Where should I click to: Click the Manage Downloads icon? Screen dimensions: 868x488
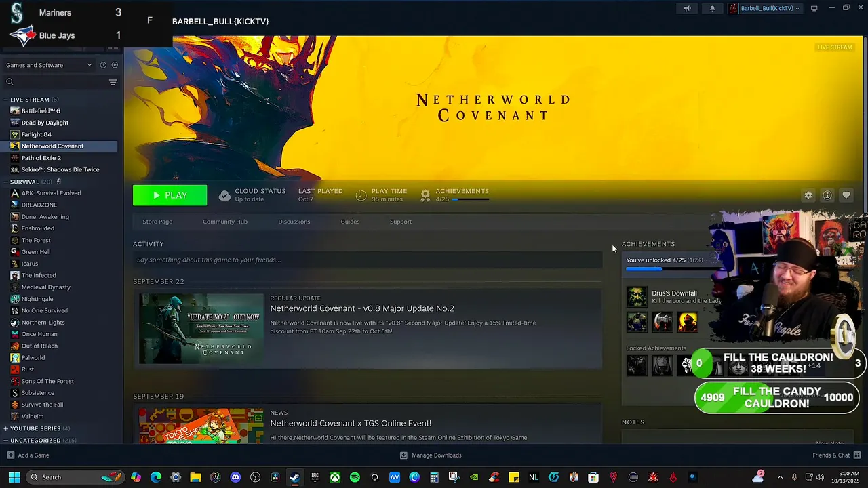(x=403, y=455)
